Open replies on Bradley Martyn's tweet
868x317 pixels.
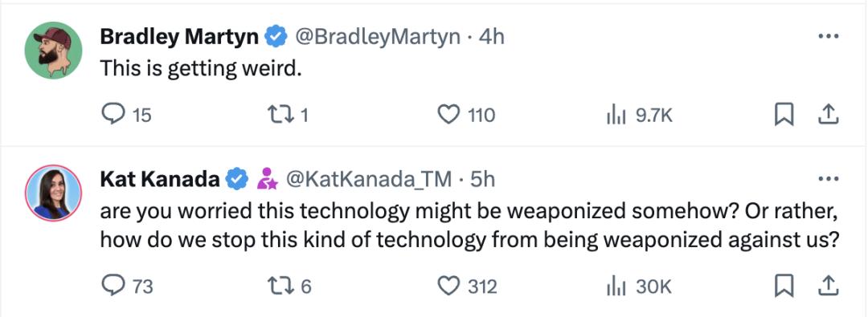point(126,115)
